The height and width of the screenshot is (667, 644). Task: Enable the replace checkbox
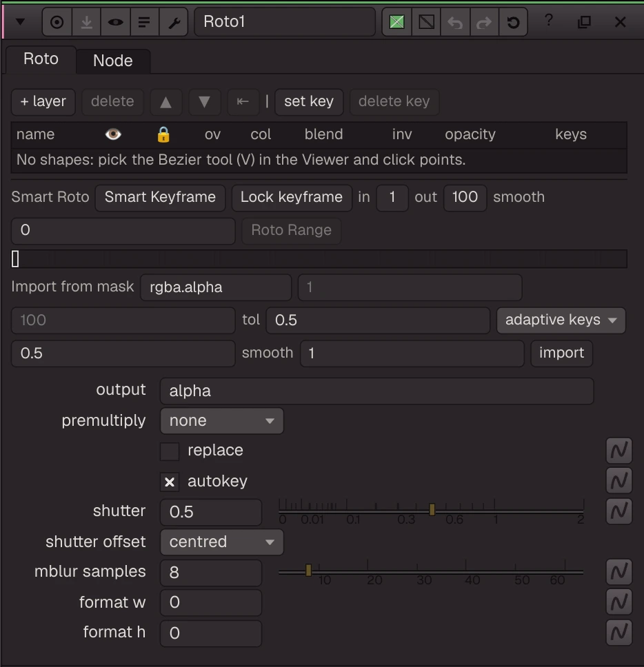tap(170, 451)
